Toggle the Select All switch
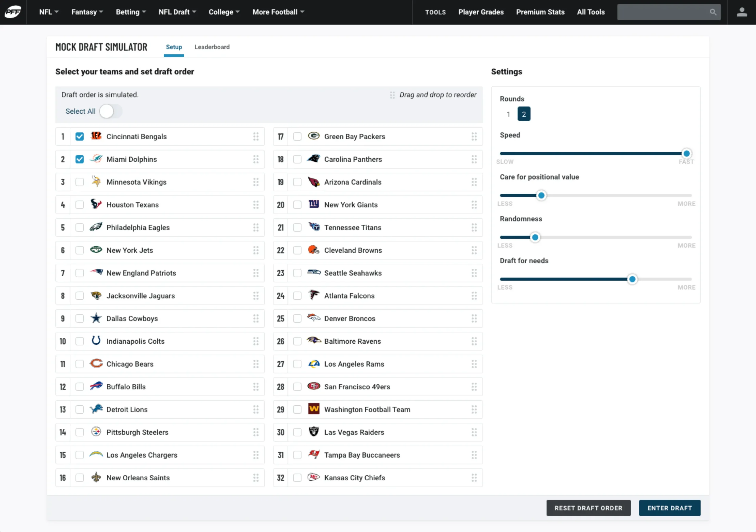 coord(110,111)
